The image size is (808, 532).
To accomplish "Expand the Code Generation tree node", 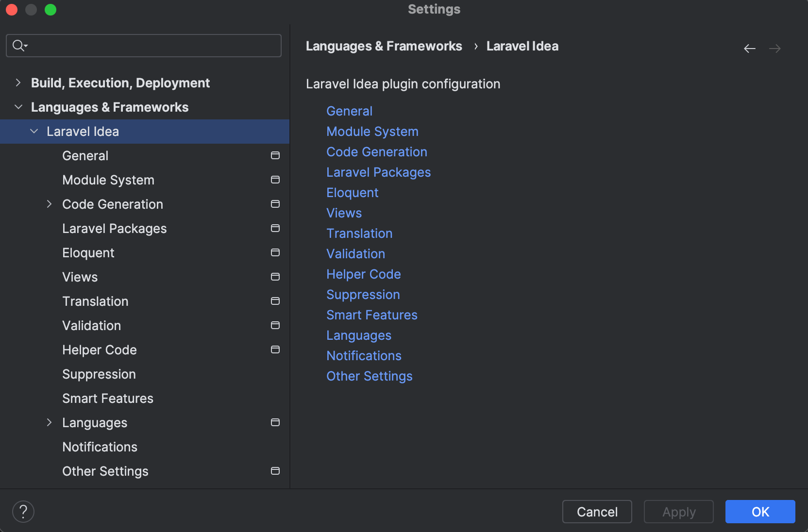I will [x=49, y=204].
